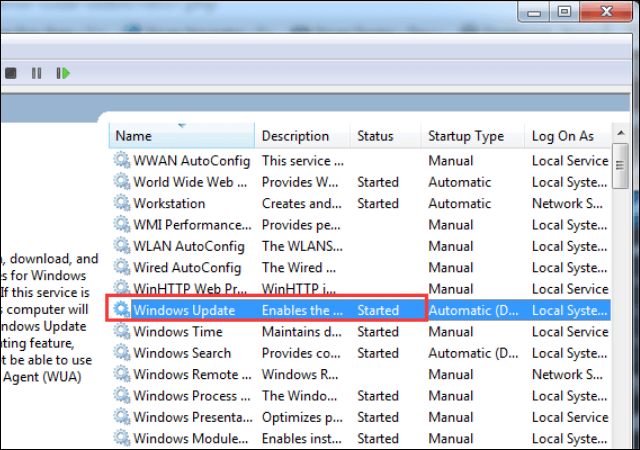Click Started status in Workstation row

(x=378, y=203)
